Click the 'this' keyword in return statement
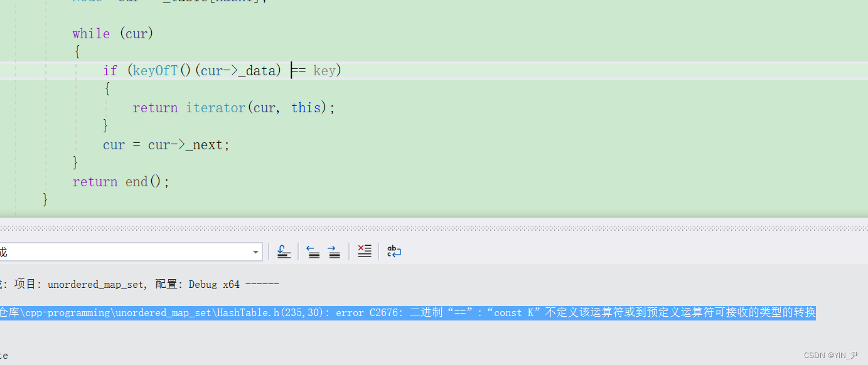Screen dimensions: 868x365 (306, 108)
